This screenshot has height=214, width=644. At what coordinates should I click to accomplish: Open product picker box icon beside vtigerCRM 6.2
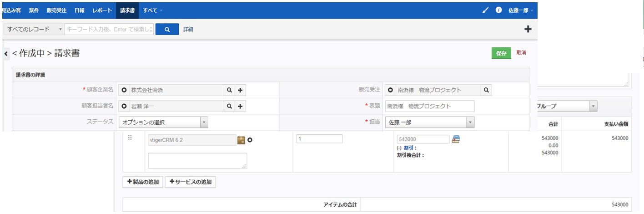click(x=241, y=140)
